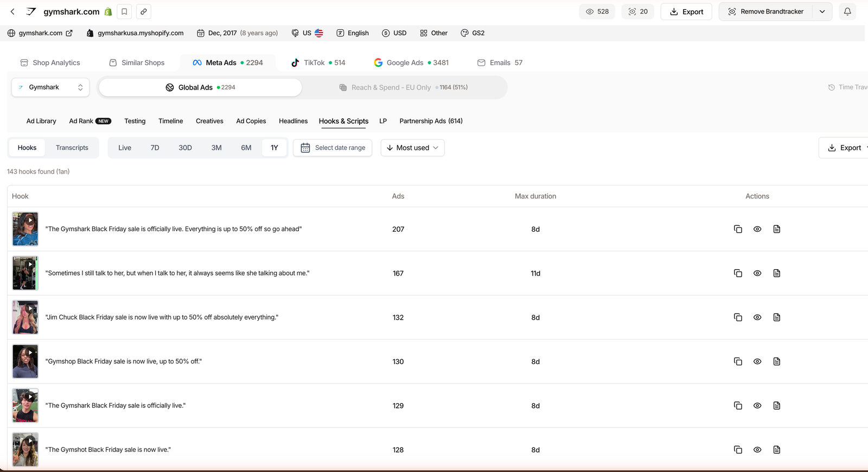Image resolution: width=868 pixels, height=472 pixels.
Task: Open the Ad Rank NEW tab
Action: coord(90,121)
